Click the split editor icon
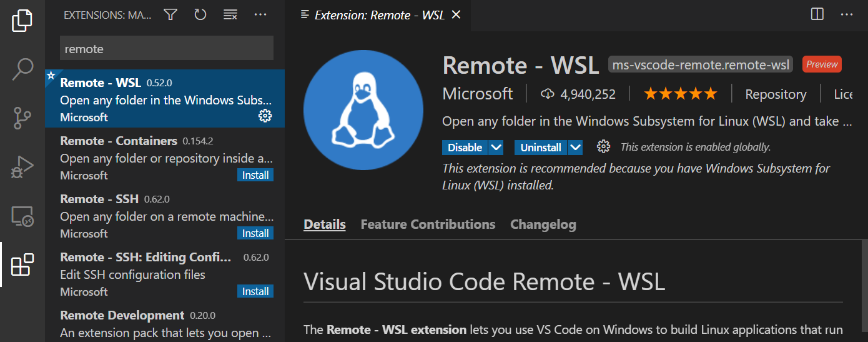The image size is (868, 342). click(817, 14)
